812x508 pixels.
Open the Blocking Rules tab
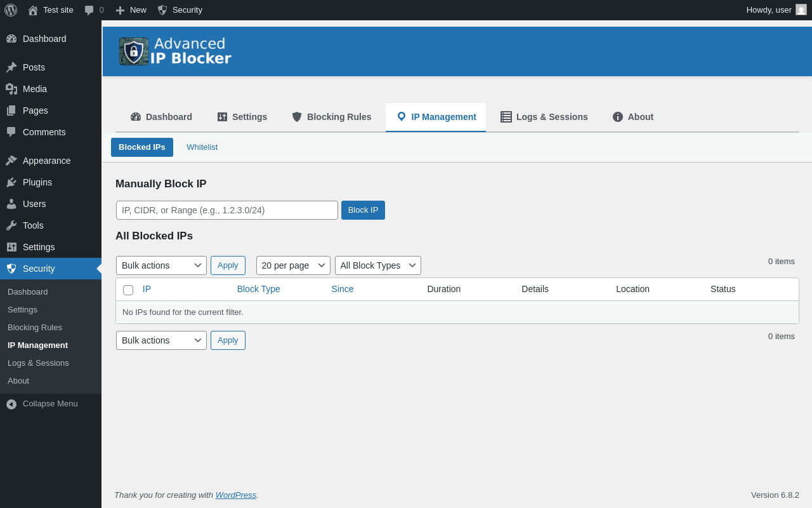point(331,117)
